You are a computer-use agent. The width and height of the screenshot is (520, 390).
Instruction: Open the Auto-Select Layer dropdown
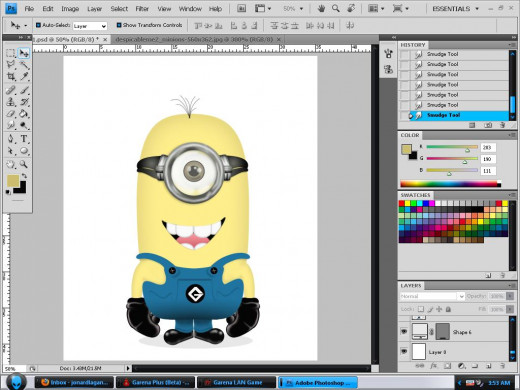(x=90, y=26)
